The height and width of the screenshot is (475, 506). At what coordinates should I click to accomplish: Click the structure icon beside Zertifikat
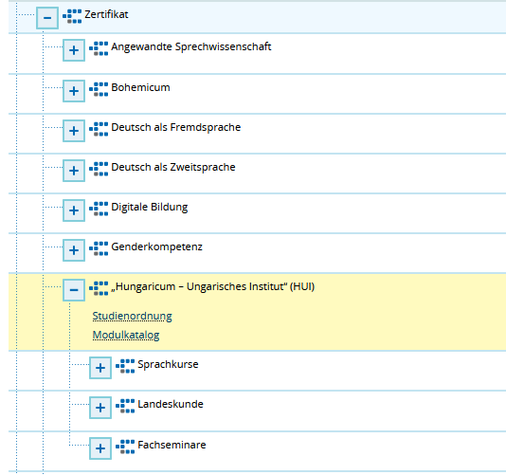[72, 16]
